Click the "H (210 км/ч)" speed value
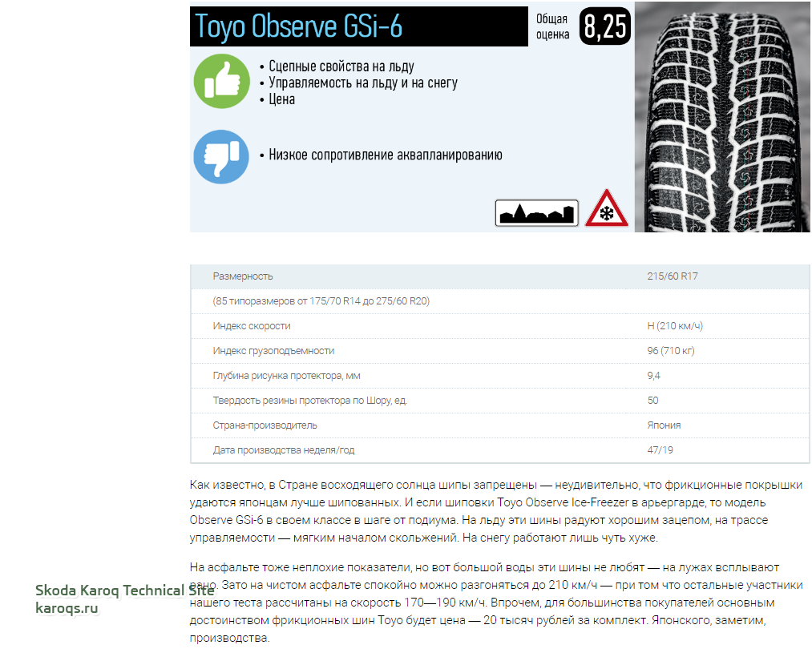This screenshot has height=653, width=812. click(x=675, y=326)
